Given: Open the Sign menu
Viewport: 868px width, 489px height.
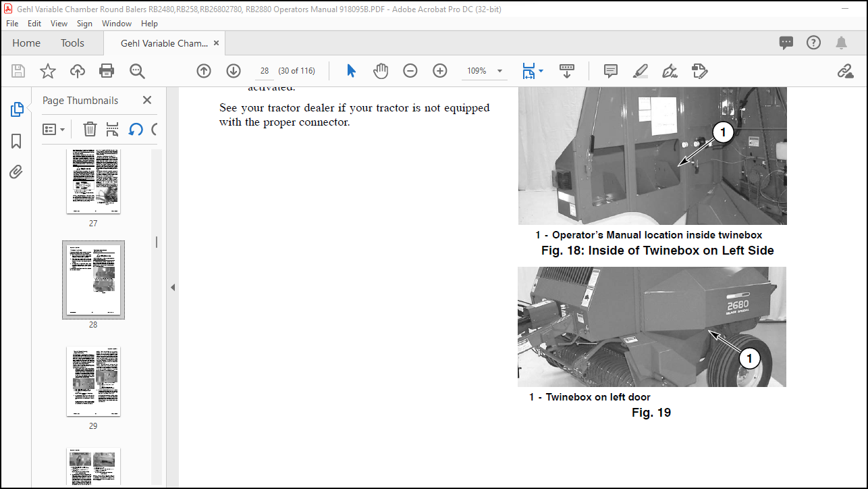Looking at the screenshot, I should click(84, 23).
